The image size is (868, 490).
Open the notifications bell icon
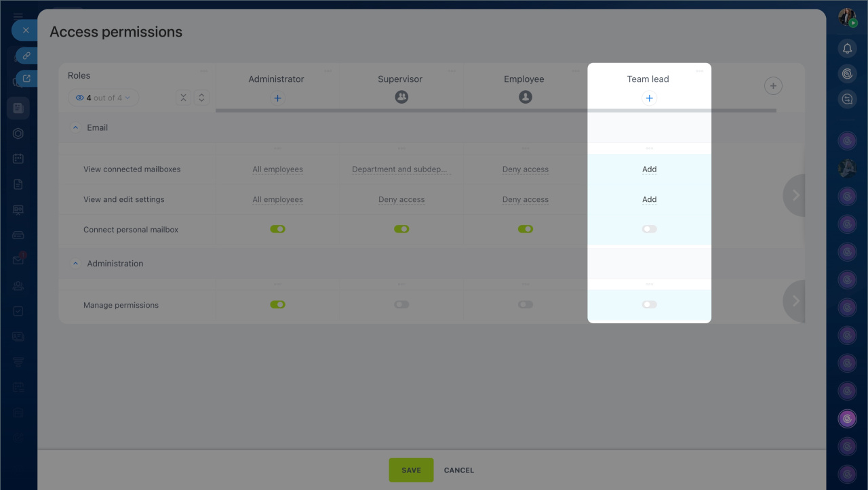(847, 48)
